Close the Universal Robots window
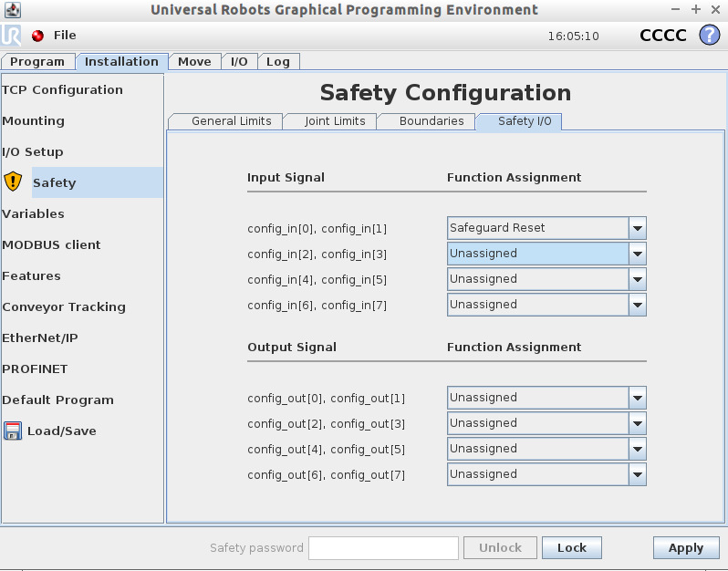Viewport: 728px width, 571px height. click(x=715, y=9)
